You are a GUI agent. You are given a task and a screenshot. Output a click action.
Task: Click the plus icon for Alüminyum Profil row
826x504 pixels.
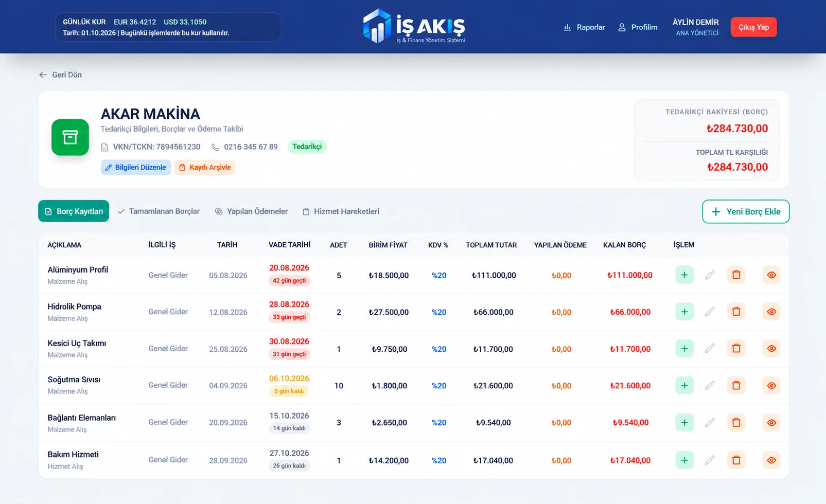pos(684,275)
